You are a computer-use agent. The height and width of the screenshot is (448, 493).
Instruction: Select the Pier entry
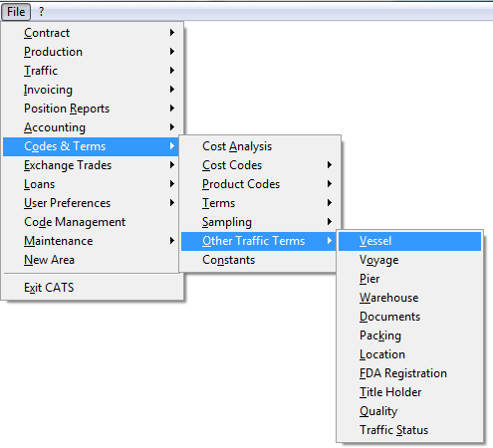(409, 279)
